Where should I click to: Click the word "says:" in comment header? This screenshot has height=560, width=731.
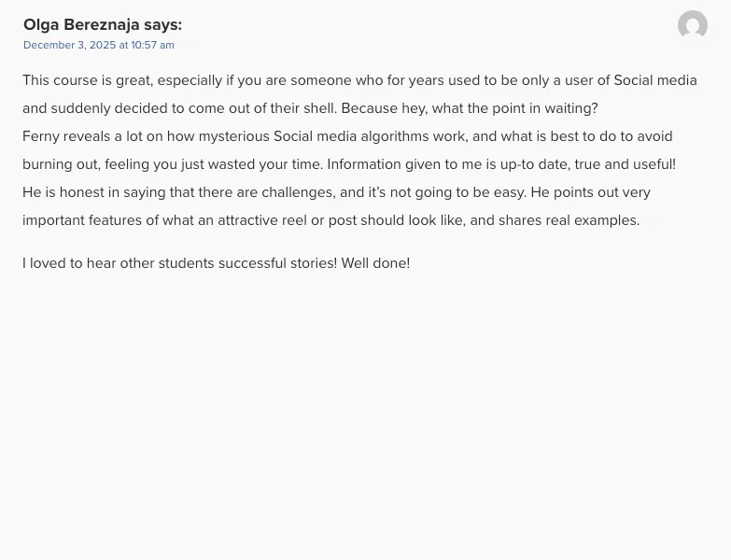pyautogui.click(x=162, y=24)
